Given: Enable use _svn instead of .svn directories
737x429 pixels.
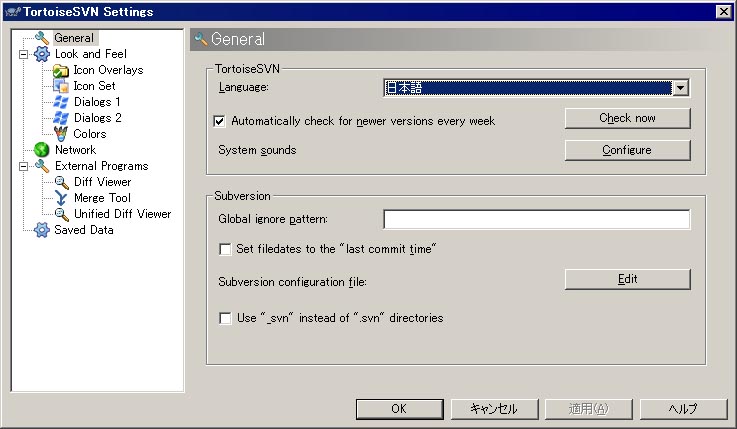Looking at the screenshot, I should [x=225, y=318].
